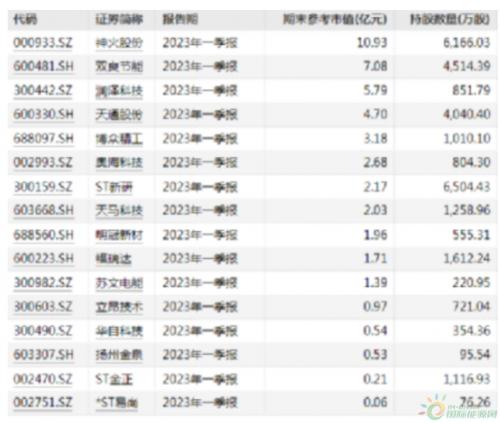This screenshot has height=423, width=500.
Task: Open stock code link 603668.SH
Action: (43, 210)
